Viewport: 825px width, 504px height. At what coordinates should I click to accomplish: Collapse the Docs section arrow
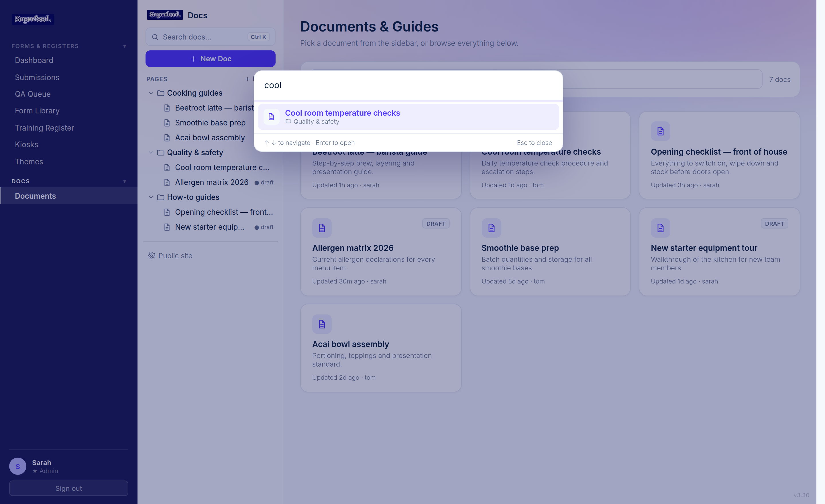(125, 181)
